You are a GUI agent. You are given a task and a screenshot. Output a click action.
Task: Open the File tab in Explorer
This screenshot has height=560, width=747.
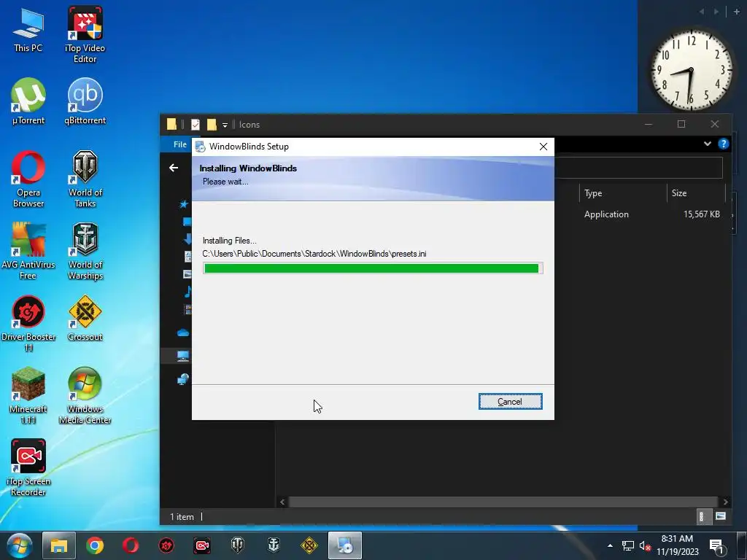180,144
